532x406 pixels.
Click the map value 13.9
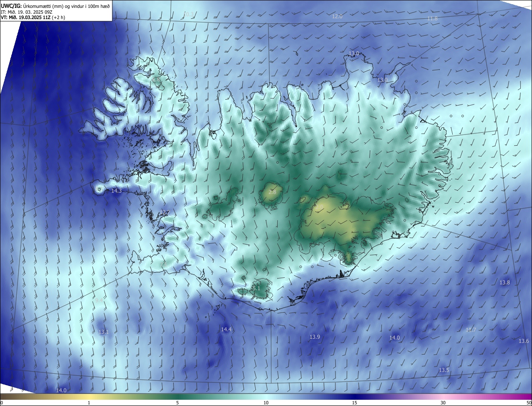pyautogui.click(x=315, y=337)
